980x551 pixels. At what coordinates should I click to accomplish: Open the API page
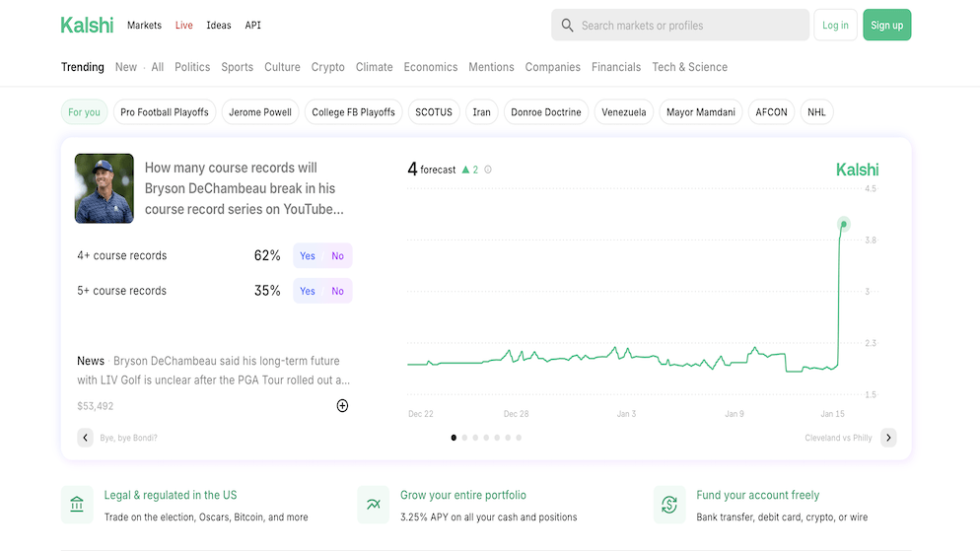pos(253,25)
